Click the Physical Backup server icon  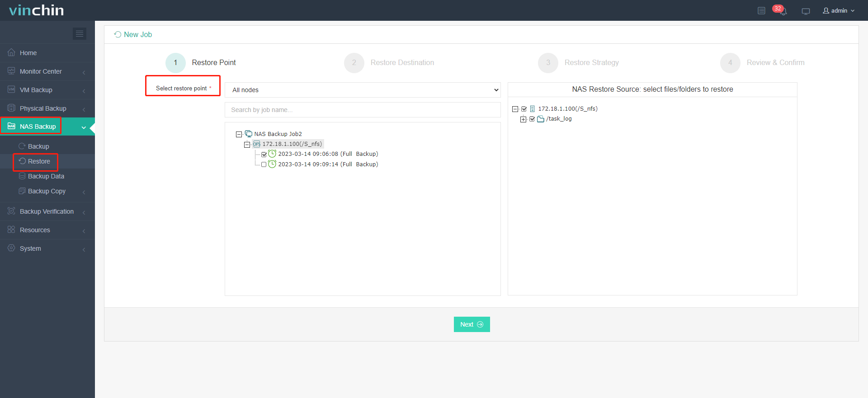11,108
